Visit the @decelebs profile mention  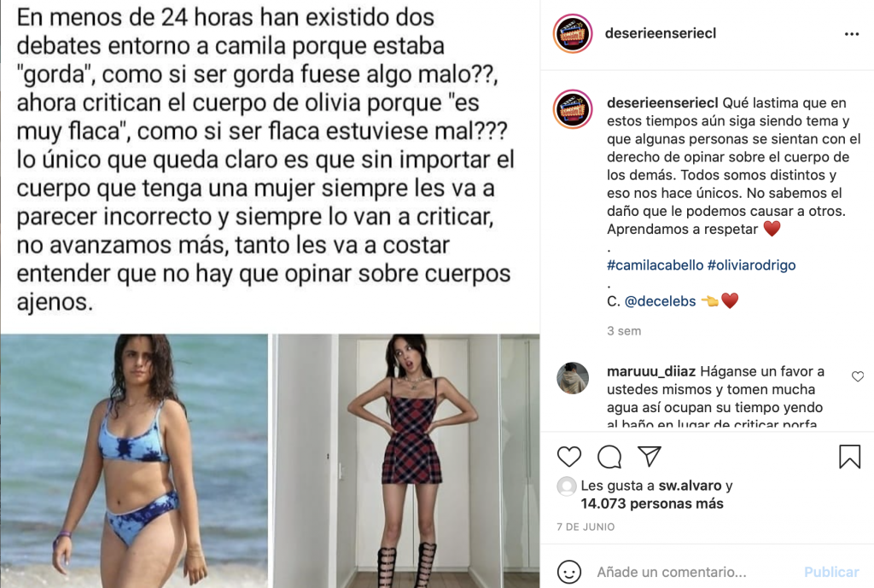660,301
